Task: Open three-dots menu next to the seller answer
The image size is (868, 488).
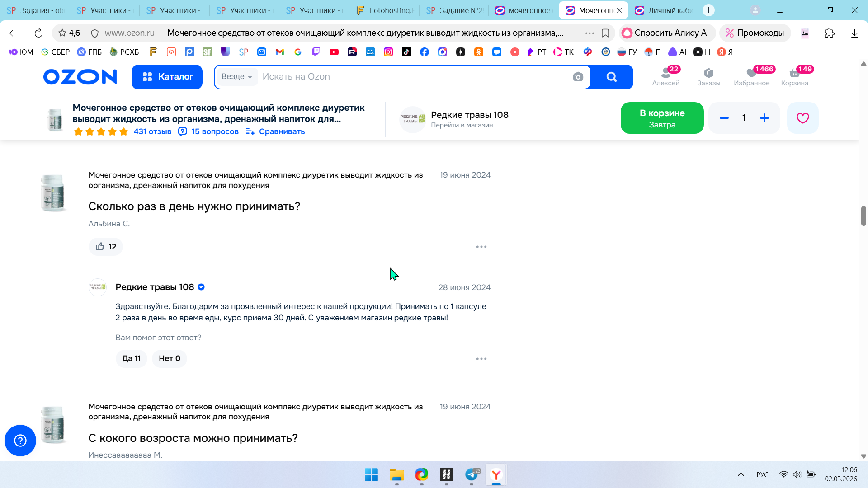Action: pos(481,359)
